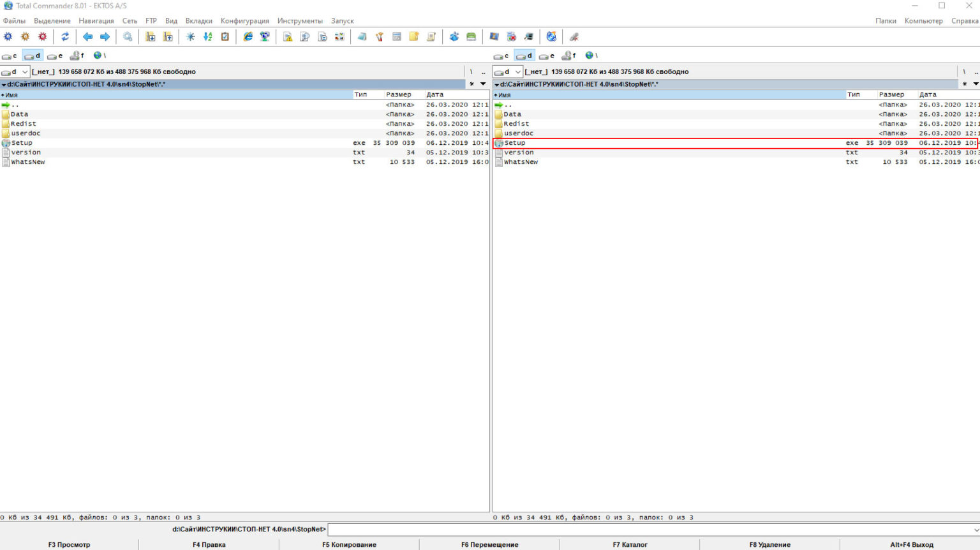Click the blue asterisk toolbar icon
The image size is (980, 550).
(190, 37)
